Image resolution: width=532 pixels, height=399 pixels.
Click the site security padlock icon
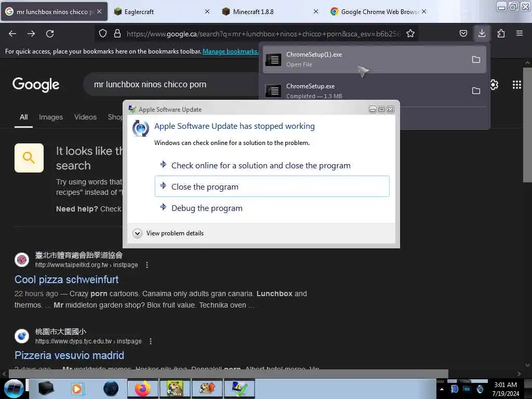point(117,34)
